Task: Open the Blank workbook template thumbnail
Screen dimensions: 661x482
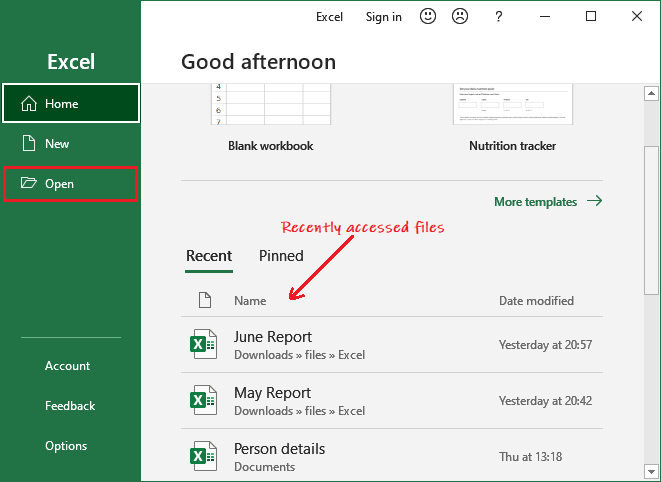Action: pos(271,104)
